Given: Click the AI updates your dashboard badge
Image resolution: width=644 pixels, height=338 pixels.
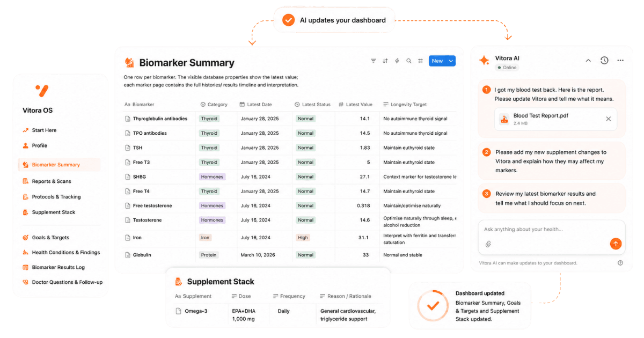Looking at the screenshot, I should click(x=334, y=20).
